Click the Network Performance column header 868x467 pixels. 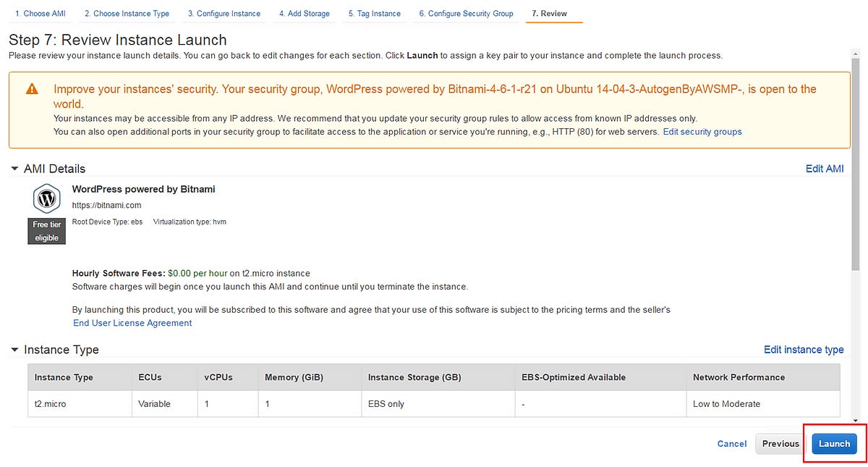763,377
